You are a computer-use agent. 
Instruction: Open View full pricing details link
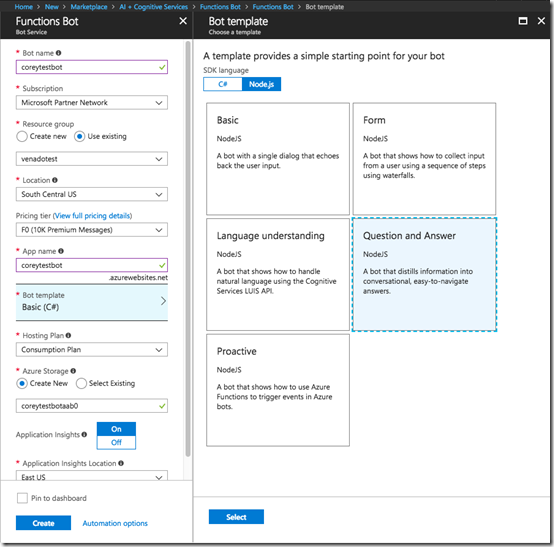(93, 216)
